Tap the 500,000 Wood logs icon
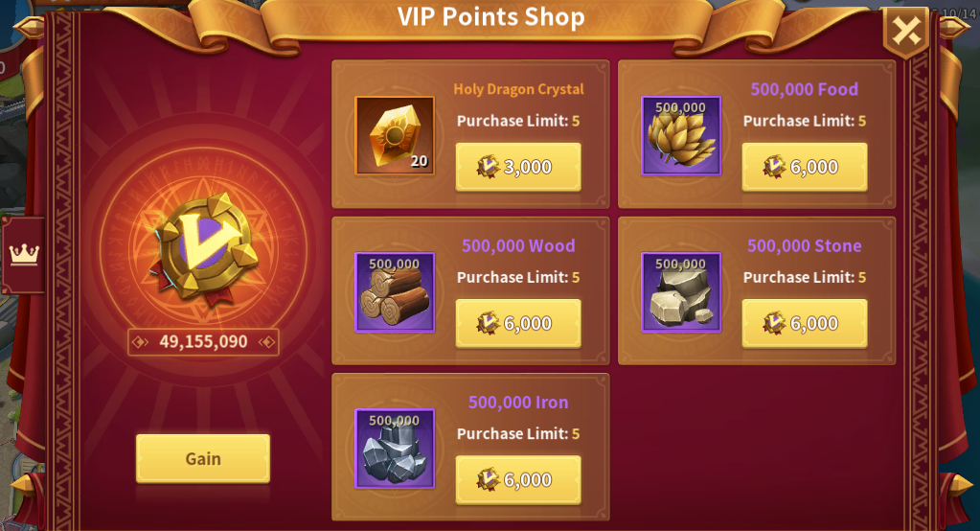The image size is (980, 531). [x=395, y=292]
